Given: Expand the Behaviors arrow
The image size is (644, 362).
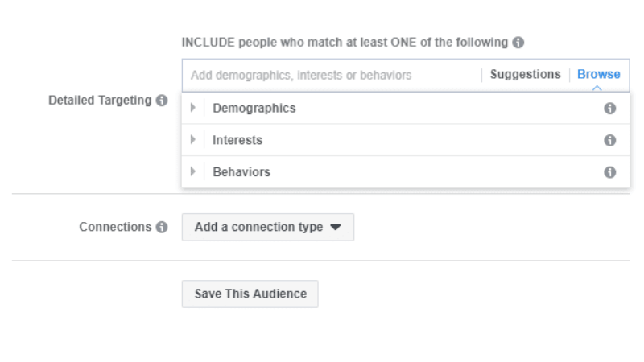Looking at the screenshot, I should [x=193, y=172].
